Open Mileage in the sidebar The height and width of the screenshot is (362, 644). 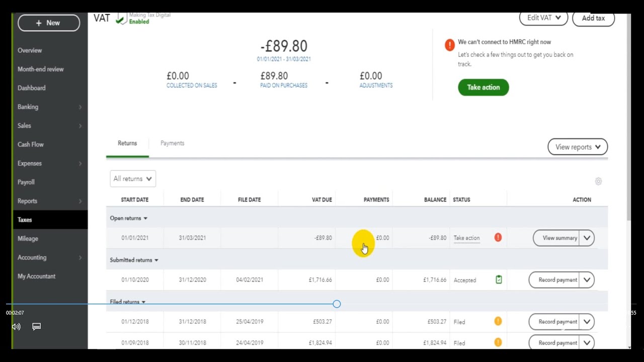point(28,239)
